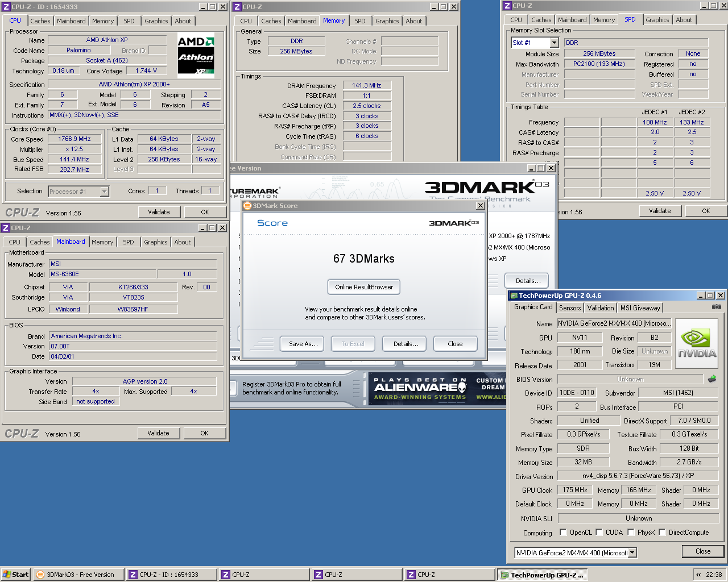Open Graphics tab in the SPD CPU-Z window
Viewport: 728px width, 582px height.
[657, 20]
